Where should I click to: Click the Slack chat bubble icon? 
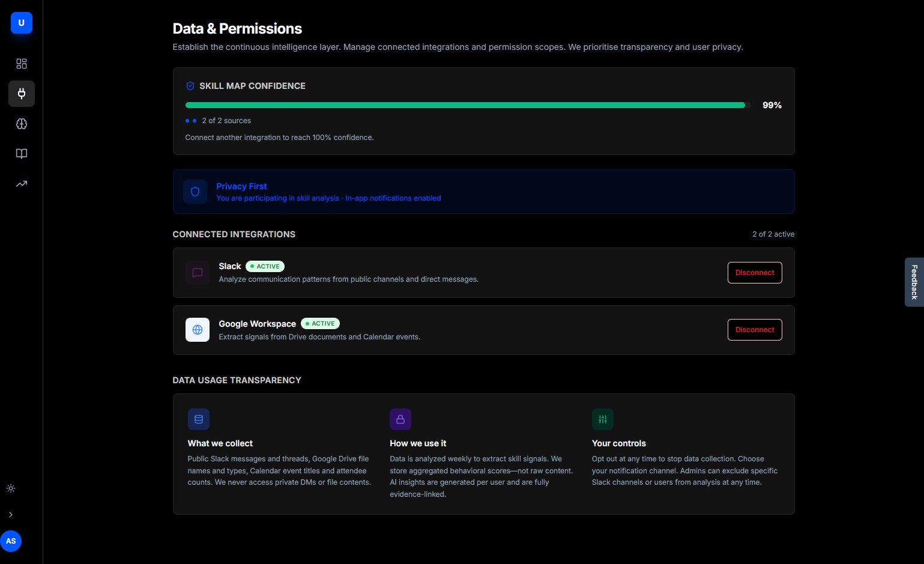coord(198,273)
